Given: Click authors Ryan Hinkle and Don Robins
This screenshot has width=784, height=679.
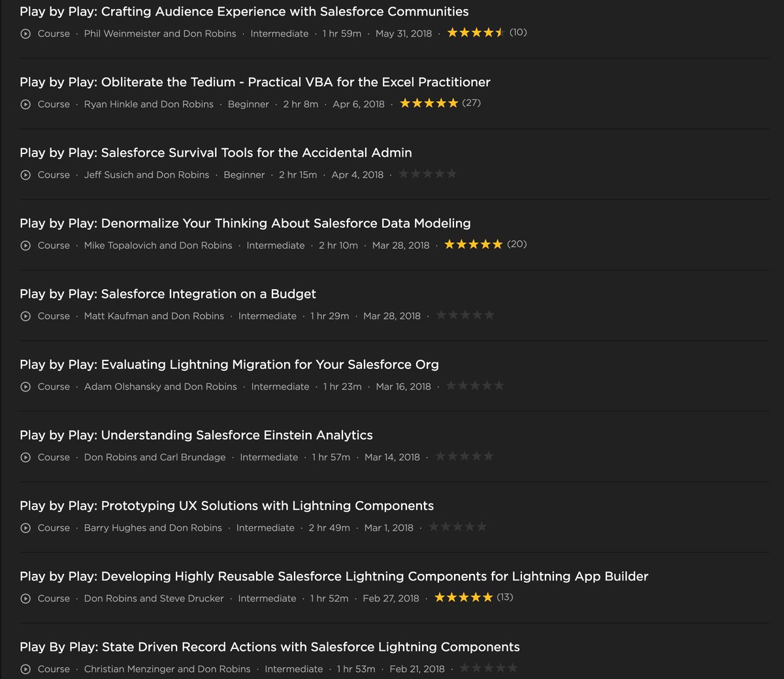Looking at the screenshot, I should (x=149, y=104).
